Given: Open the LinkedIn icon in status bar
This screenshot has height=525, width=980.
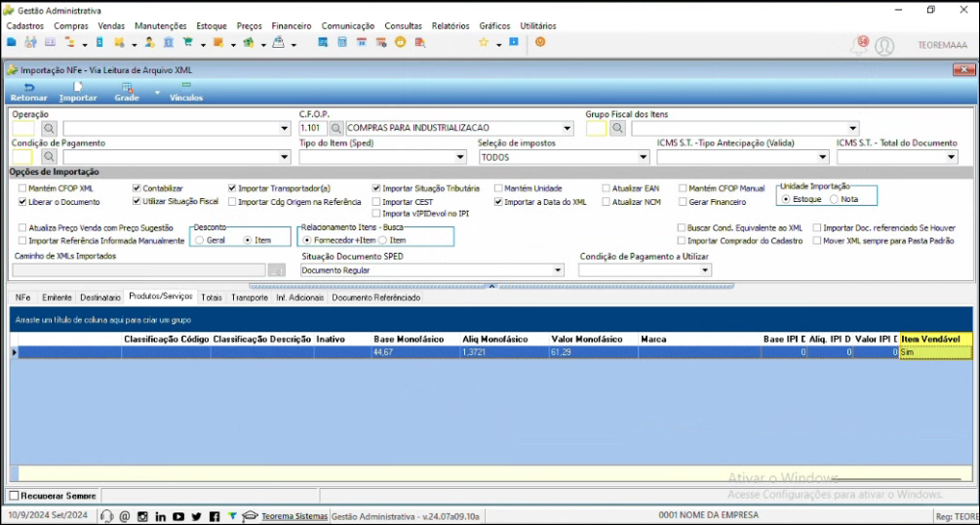Looking at the screenshot, I should [161, 516].
